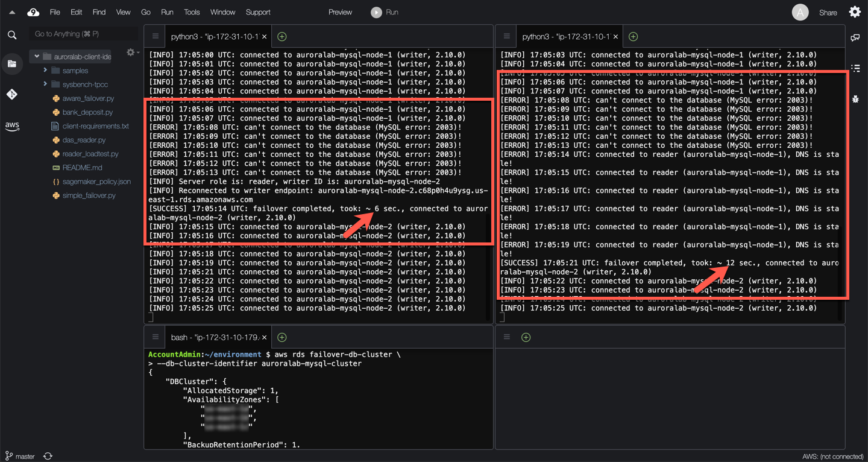The width and height of the screenshot is (868, 462).
Task: Open the debugger bug icon on right
Action: pos(855,98)
